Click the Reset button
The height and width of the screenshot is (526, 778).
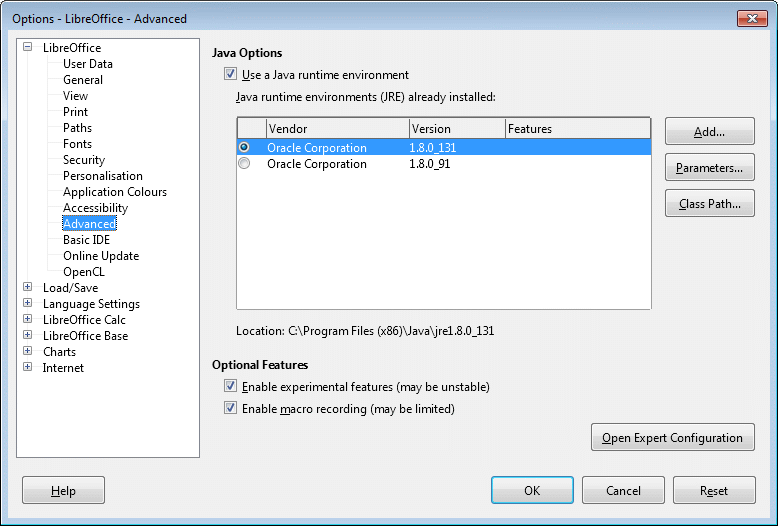pyautogui.click(x=714, y=490)
